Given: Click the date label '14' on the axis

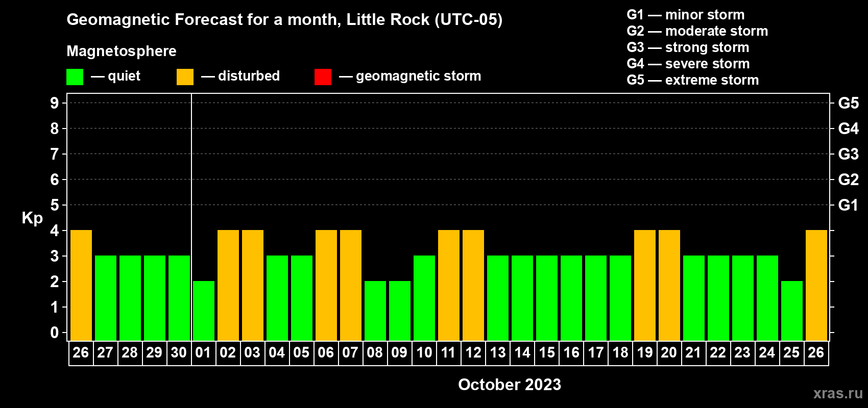Looking at the screenshot, I should pyautogui.click(x=522, y=352).
